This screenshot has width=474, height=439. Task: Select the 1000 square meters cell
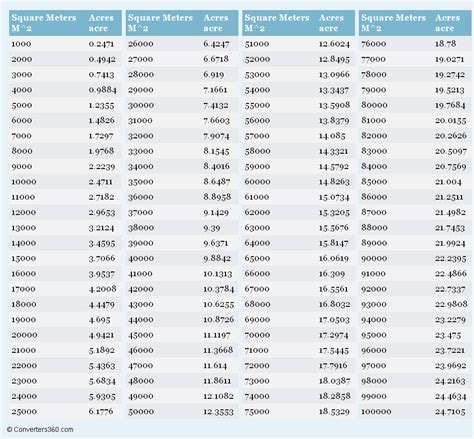21,44
